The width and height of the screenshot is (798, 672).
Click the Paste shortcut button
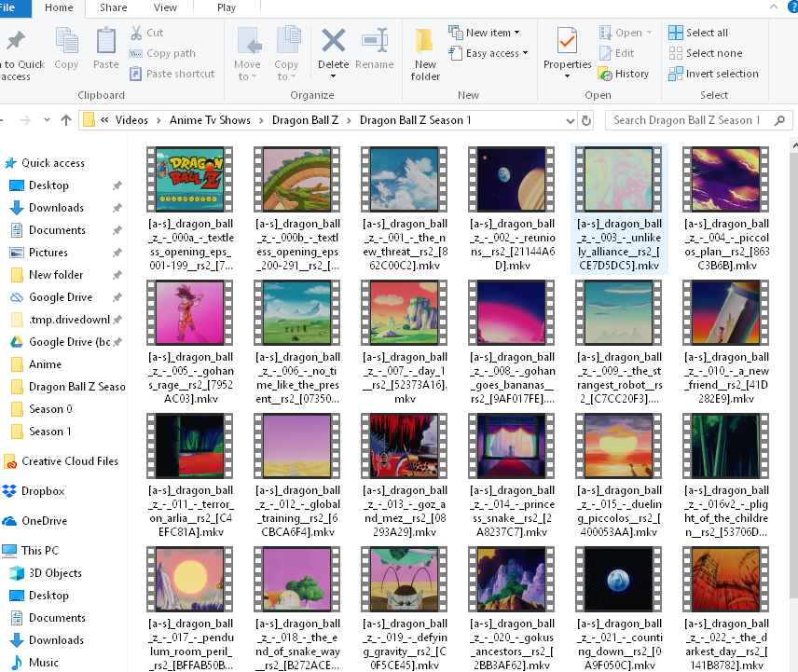click(172, 74)
